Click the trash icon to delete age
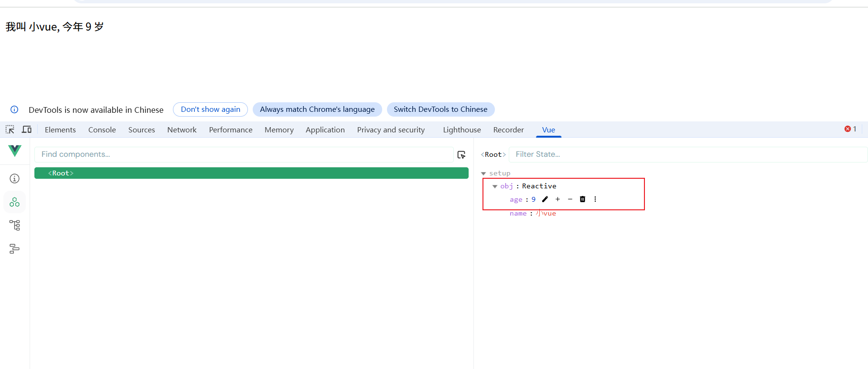The image size is (868, 369). (x=582, y=199)
